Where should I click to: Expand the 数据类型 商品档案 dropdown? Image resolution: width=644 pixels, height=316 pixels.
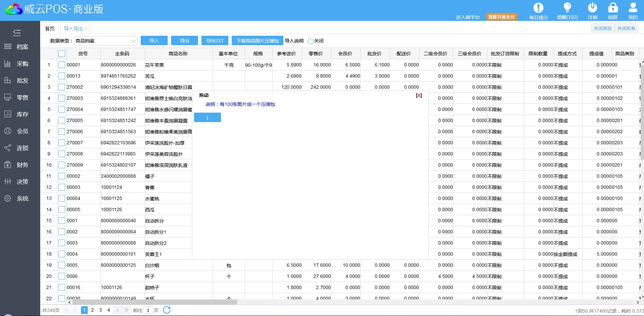pos(133,41)
